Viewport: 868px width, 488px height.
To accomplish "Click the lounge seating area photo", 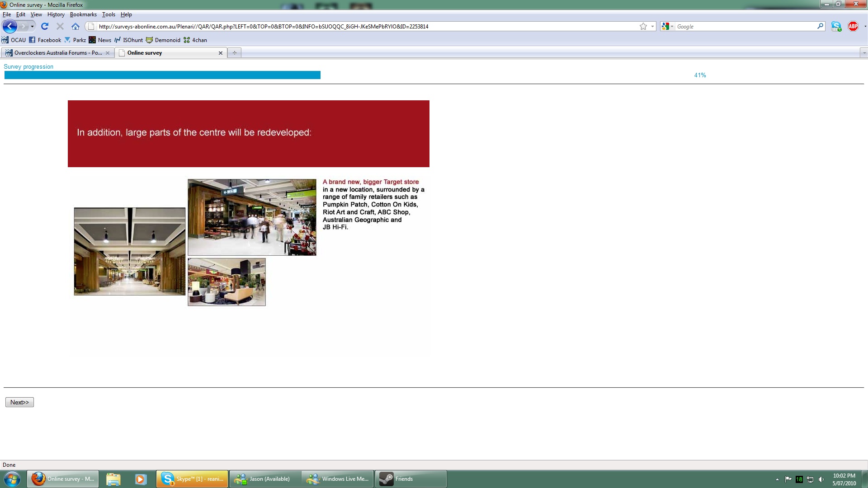I will (226, 282).
